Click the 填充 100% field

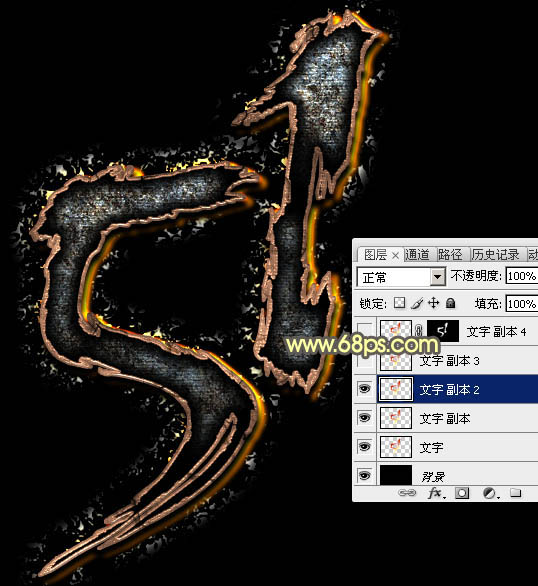point(522,303)
